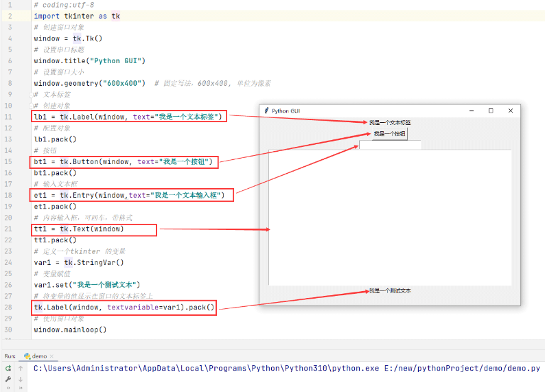Click the Python icon on demo tab
Viewport: 545px width, 392px height.
[x=27, y=356]
